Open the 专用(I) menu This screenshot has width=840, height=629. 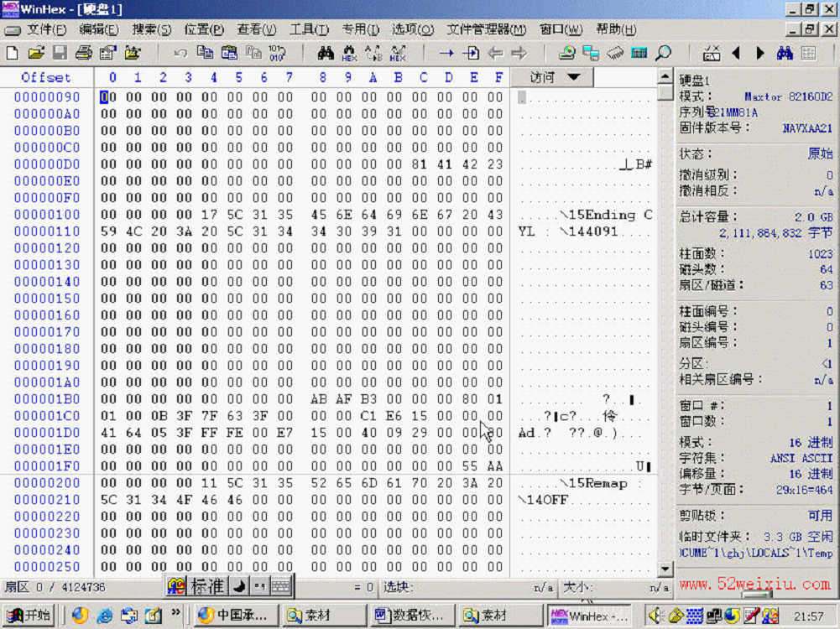361,29
